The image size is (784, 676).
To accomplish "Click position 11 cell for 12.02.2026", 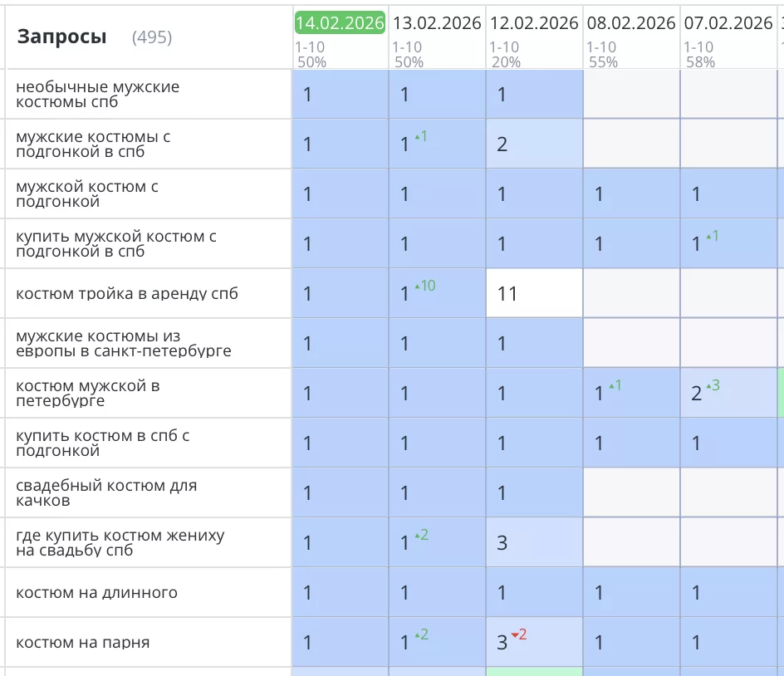I will (x=507, y=294).
